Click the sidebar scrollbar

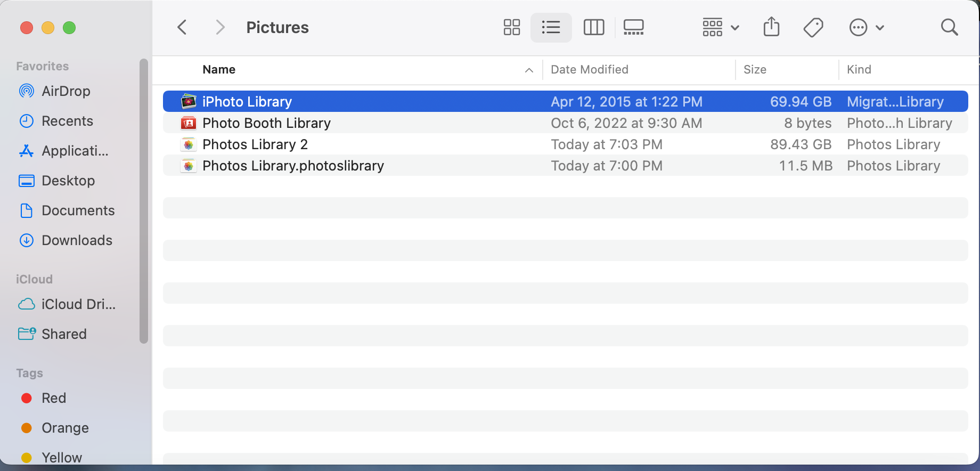143,201
